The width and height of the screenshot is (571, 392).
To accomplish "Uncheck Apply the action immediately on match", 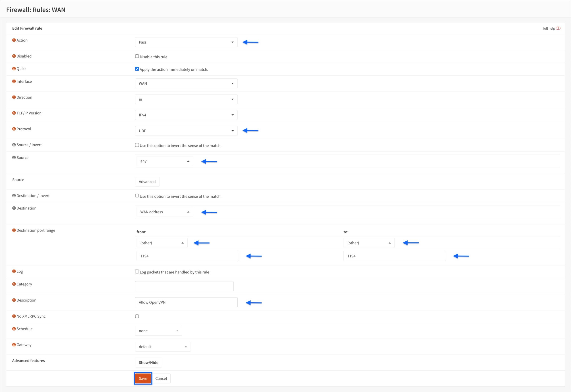I will coord(137,69).
